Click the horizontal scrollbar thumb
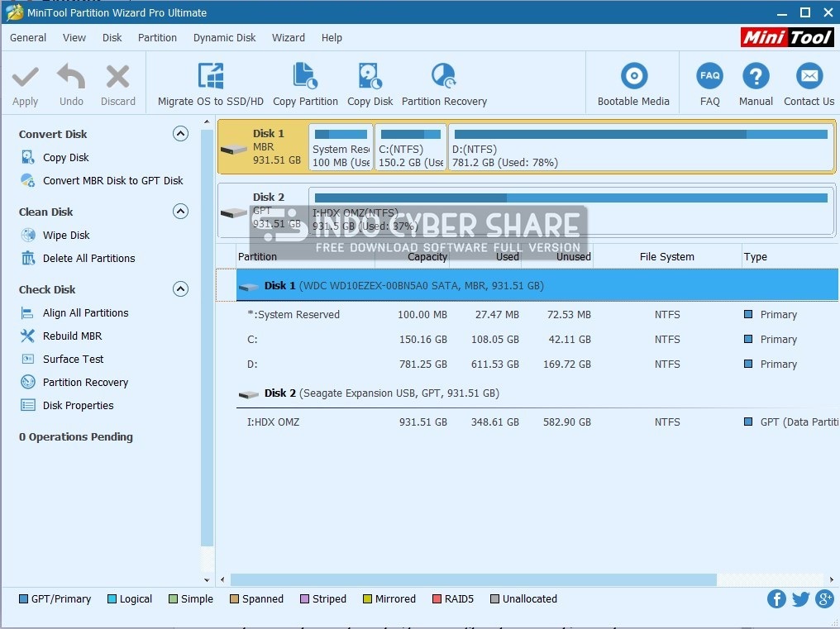This screenshot has height=629, width=840. 473,579
